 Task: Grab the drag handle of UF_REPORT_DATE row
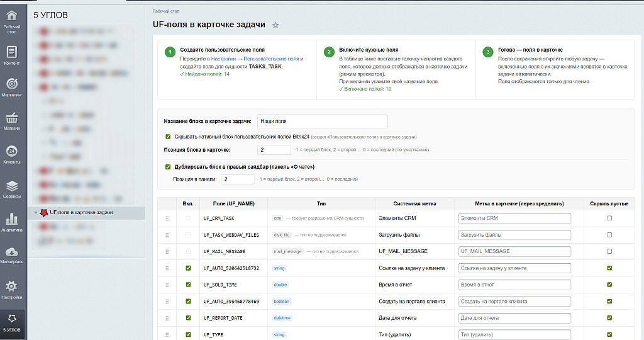(x=167, y=318)
